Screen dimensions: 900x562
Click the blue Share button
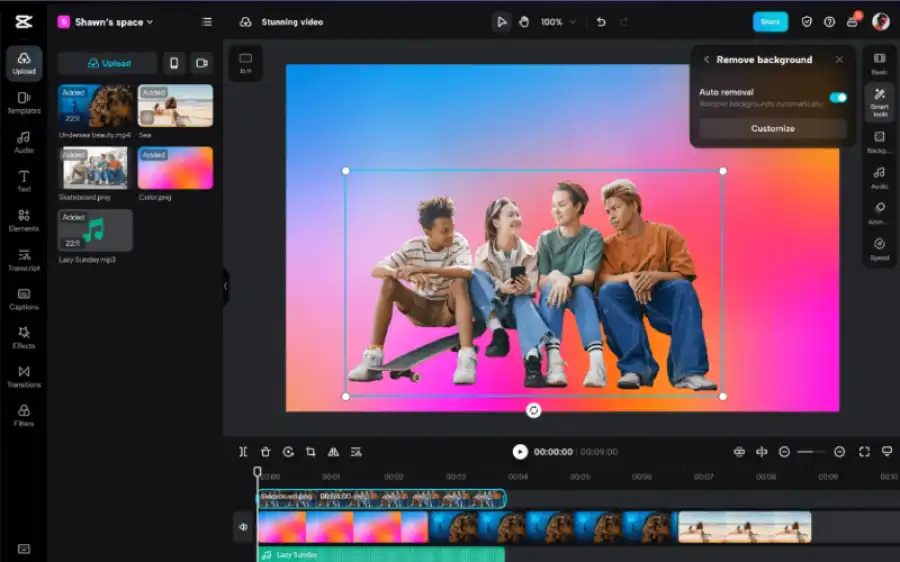(770, 22)
